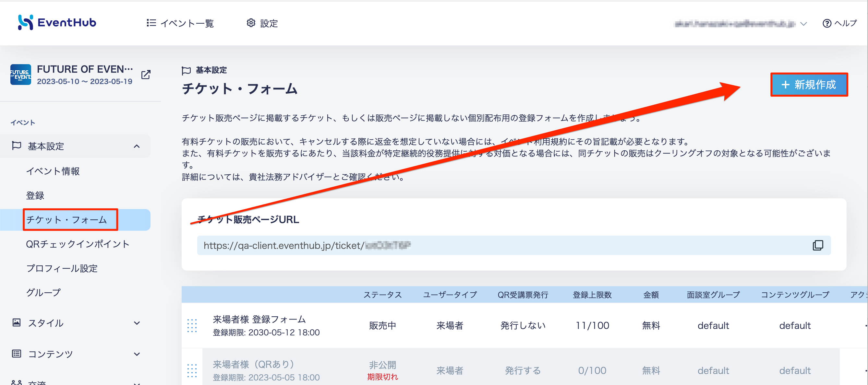Viewport: 868px width, 385px height.
Task: Open the ヘルプ help link
Action: (839, 23)
